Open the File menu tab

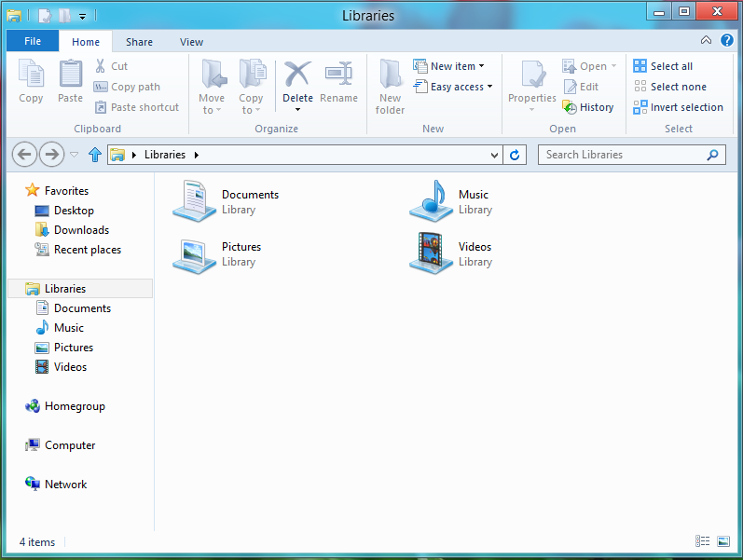click(32, 41)
